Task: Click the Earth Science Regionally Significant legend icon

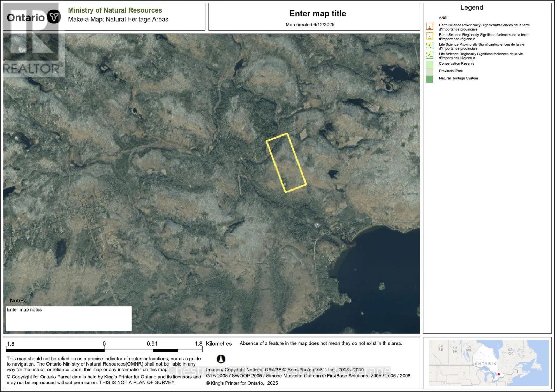Action: pos(430,36)
